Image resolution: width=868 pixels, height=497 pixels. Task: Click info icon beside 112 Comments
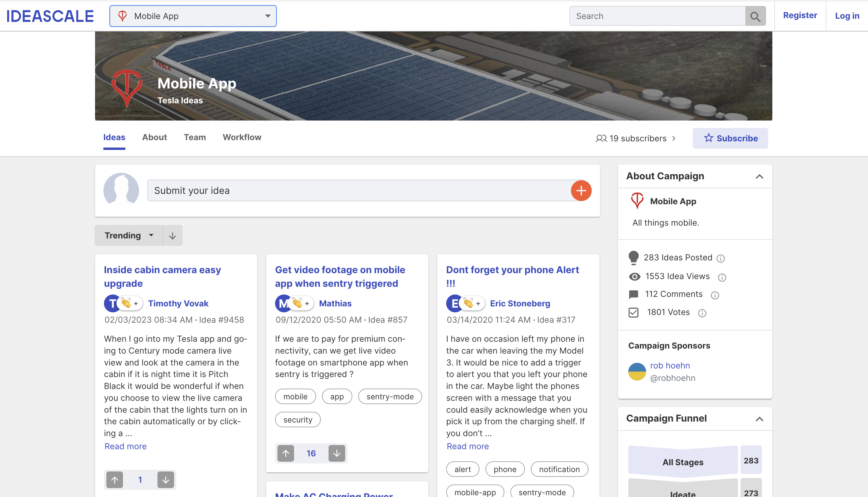(715, 295)
